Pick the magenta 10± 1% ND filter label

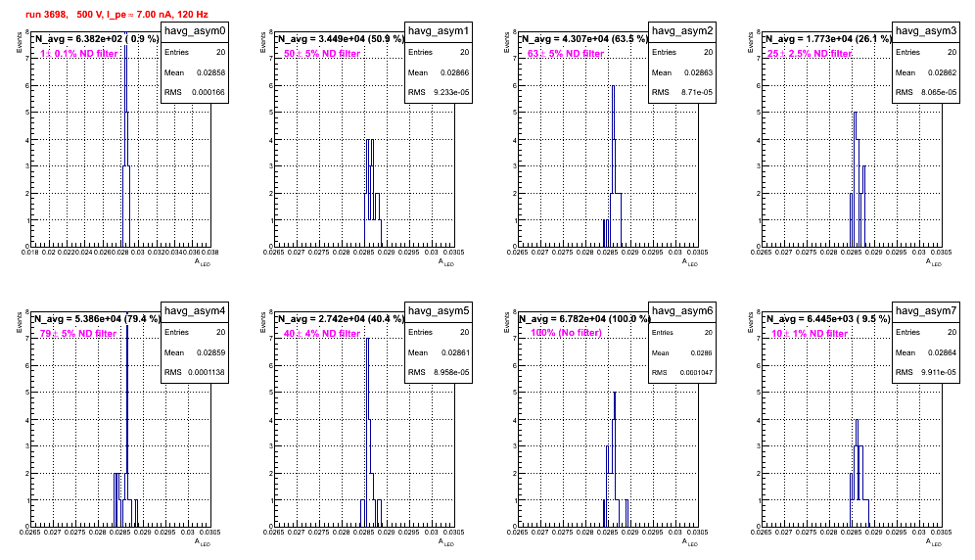pos(810,334)
